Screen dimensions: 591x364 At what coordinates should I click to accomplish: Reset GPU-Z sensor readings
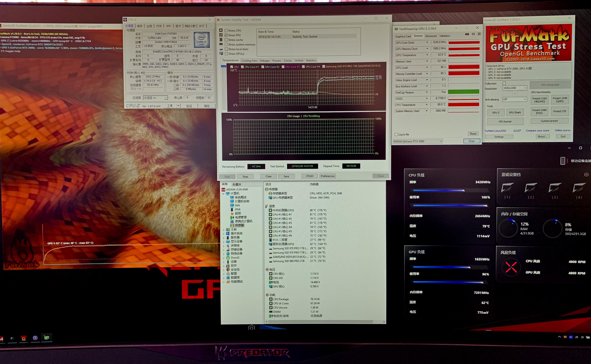[x=473, y=134]
